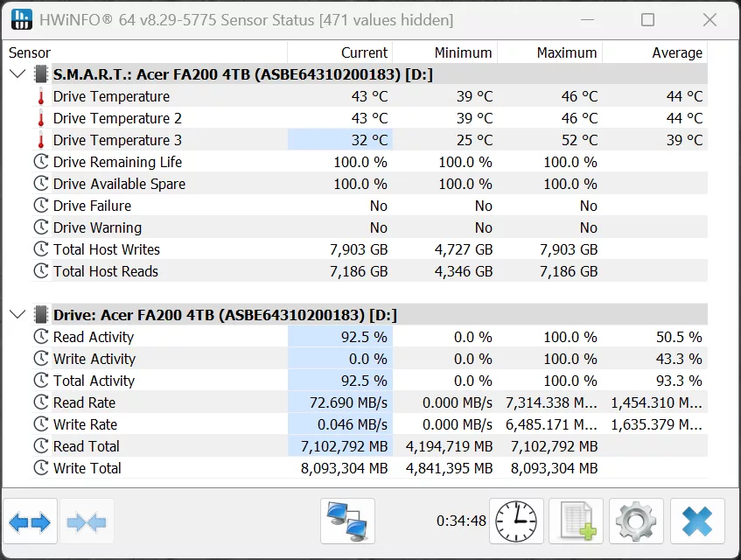This screenshot has width=741, height=560.
Task: Select the Read Total label
Action: [x=86, y=445]
